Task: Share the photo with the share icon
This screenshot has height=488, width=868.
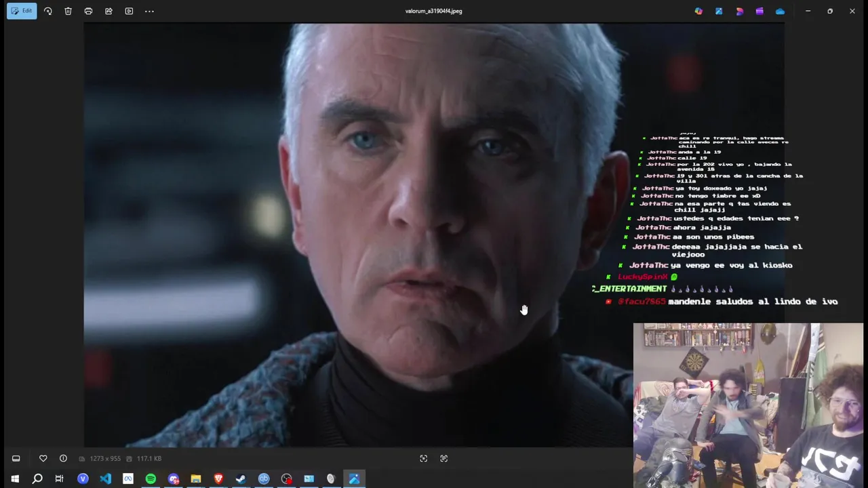Action: click(108, 11)
